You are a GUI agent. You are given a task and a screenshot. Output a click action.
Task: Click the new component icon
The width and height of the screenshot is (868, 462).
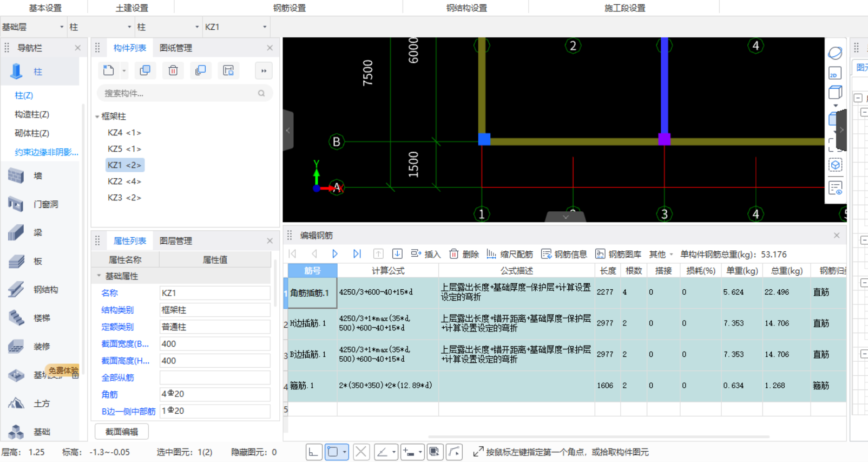(109, 70)
